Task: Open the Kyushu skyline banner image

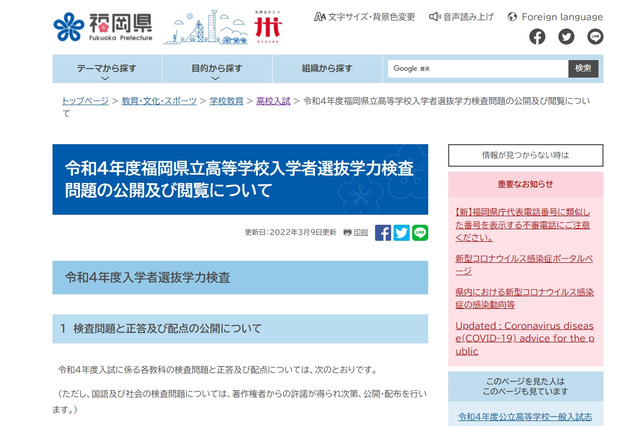Action: [x=205, y=27]
